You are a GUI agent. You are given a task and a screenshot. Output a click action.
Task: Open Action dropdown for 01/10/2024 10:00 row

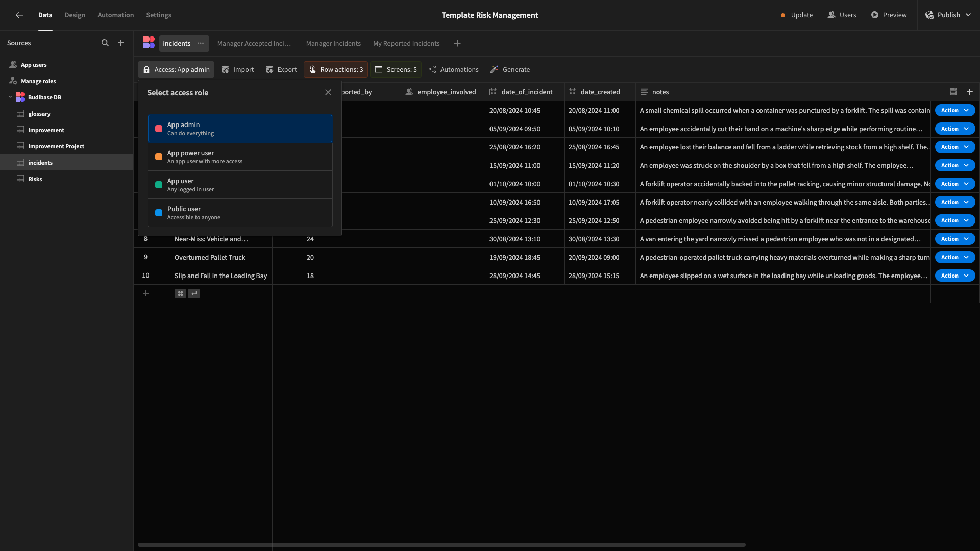point(955,184)
